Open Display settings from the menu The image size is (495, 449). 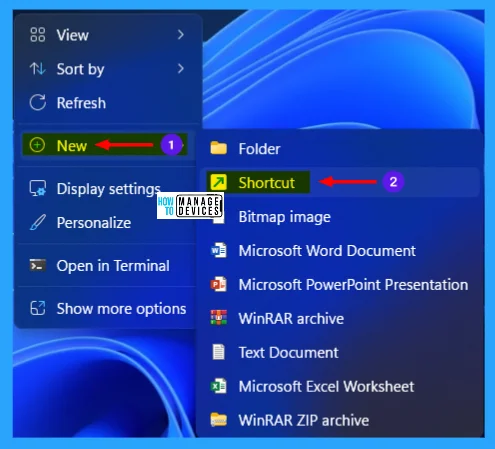point(107,189)
